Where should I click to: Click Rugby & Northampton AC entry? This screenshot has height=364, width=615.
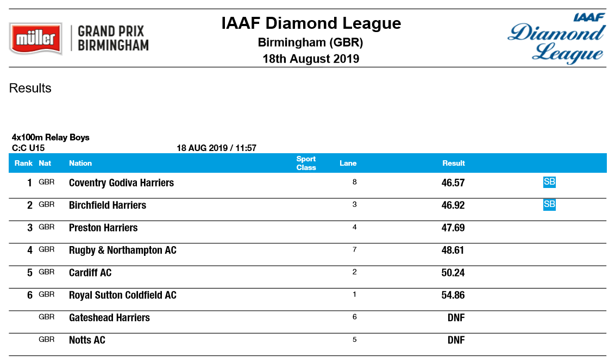tap(122, 250)
